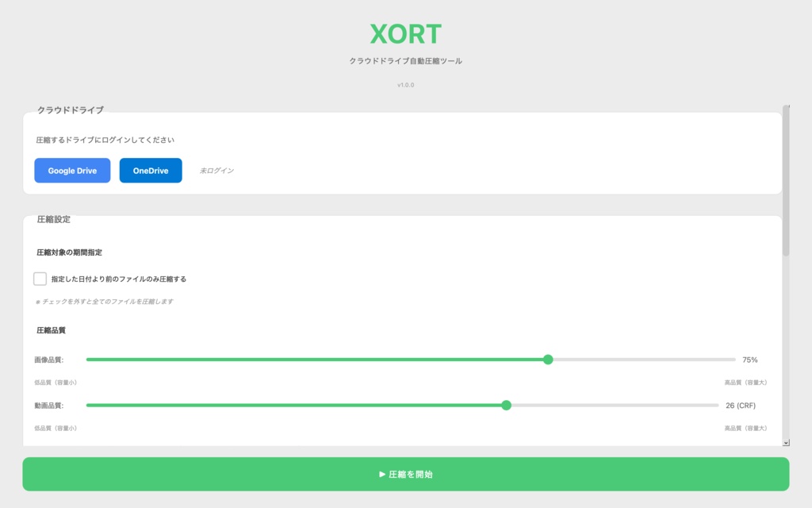Click the scrollbar down arrow
812x508 pixels.
point(787,442)
